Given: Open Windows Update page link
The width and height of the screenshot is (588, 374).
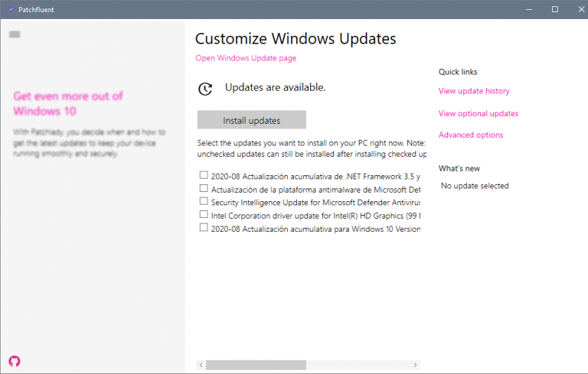Looking at the screenshot, I should point(246,58).
